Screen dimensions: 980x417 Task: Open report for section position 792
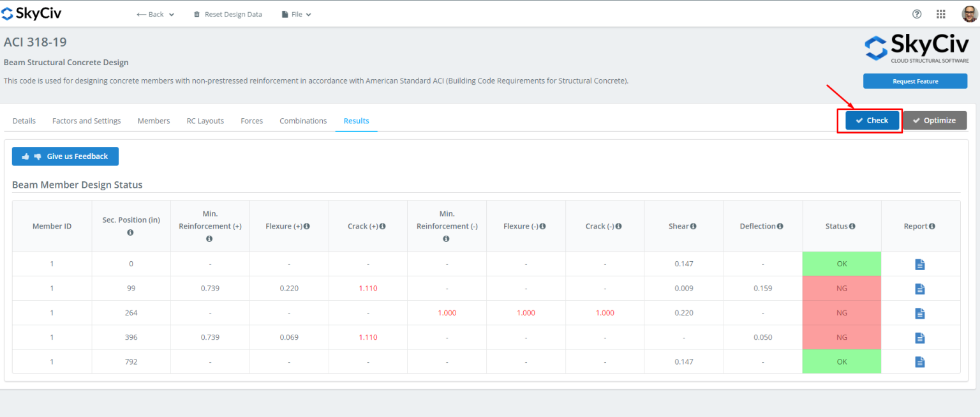(x=919, y=362)
